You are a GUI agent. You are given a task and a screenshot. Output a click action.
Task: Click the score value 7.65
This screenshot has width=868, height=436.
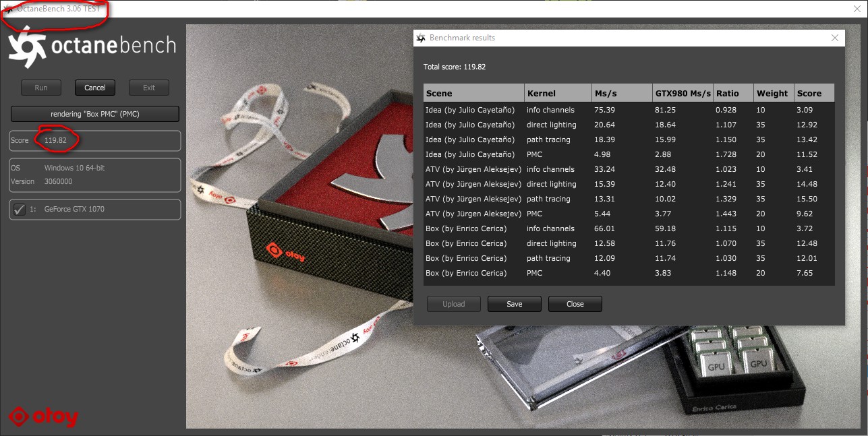(805, 273)
